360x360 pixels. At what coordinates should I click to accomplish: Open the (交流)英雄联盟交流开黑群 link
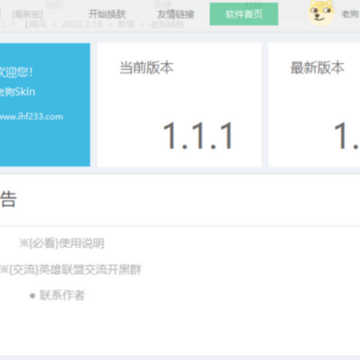(x=70, y=270)
